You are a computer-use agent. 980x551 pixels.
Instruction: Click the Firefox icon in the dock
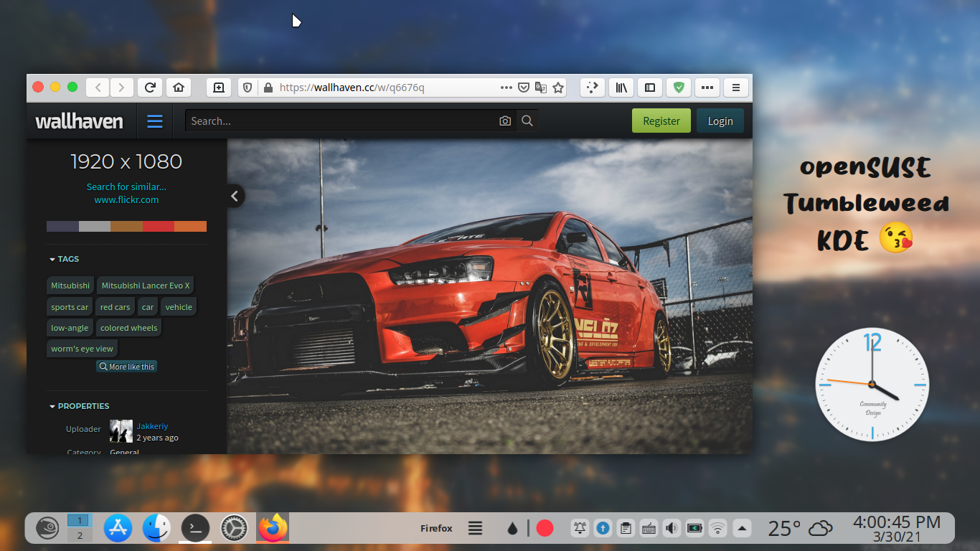click(x=273, y=528)
